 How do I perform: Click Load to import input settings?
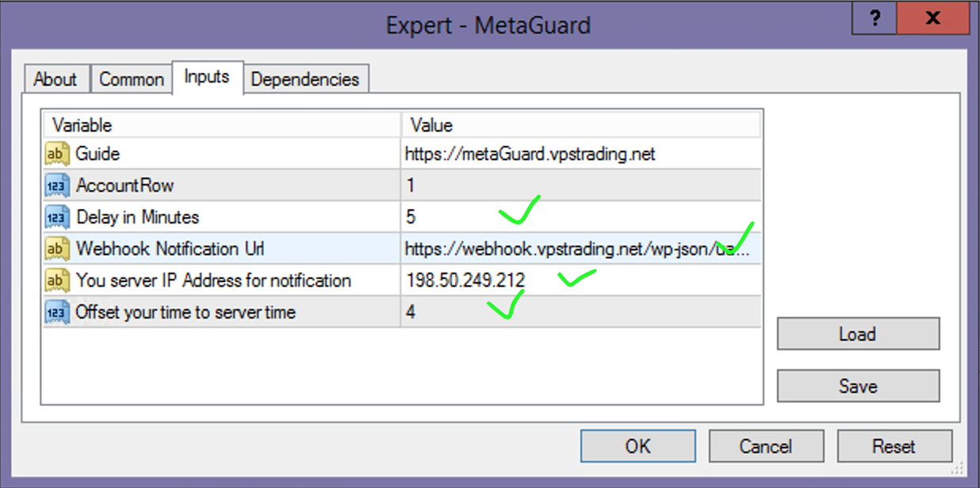coord(857,334)
